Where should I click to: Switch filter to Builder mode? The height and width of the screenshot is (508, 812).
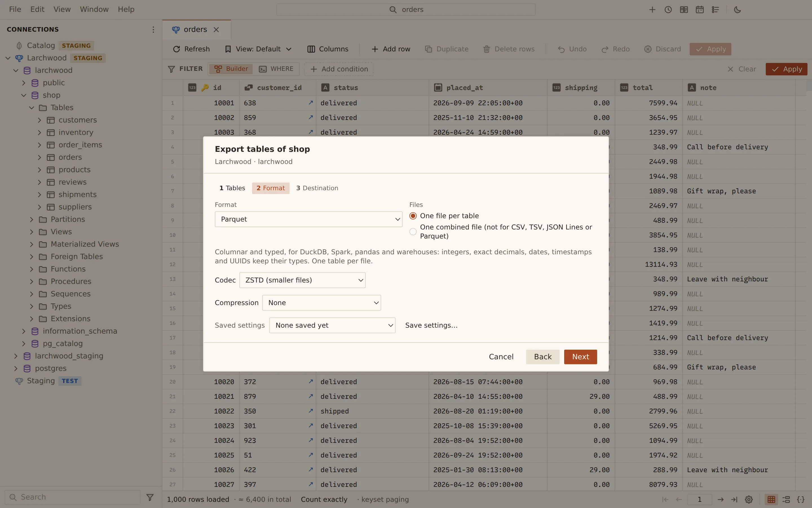231,69
